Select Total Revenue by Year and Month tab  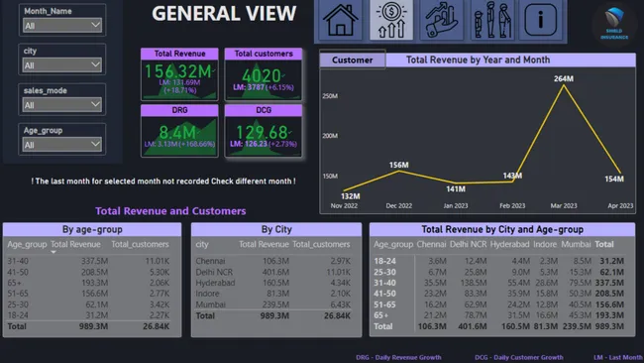(479, 60)
